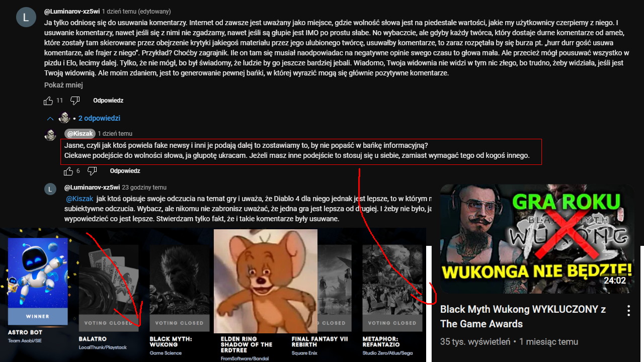Click the L avatar on the 23 godziny temu reply
This screenshot has height=362, width=644.
point(50,189)
